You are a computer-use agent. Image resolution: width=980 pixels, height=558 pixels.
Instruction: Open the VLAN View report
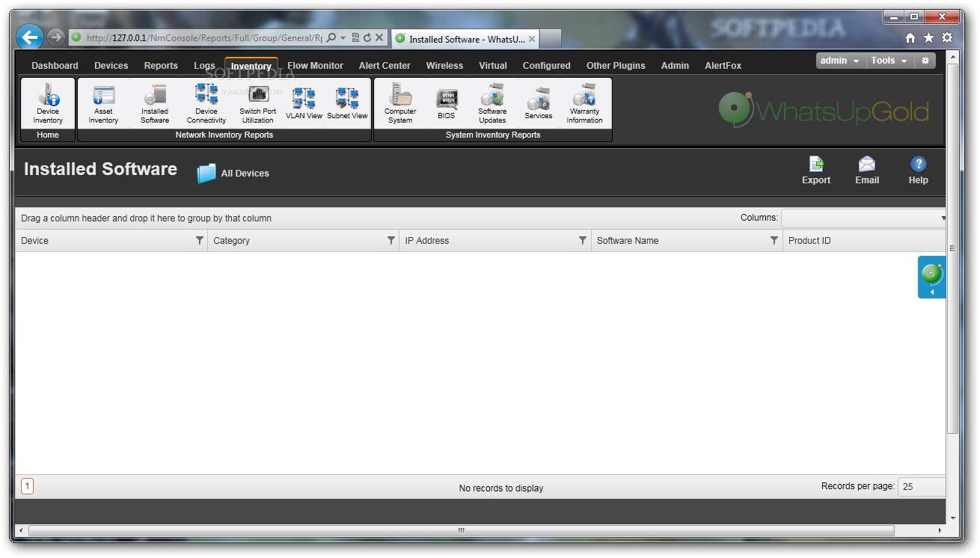point(304,103)
